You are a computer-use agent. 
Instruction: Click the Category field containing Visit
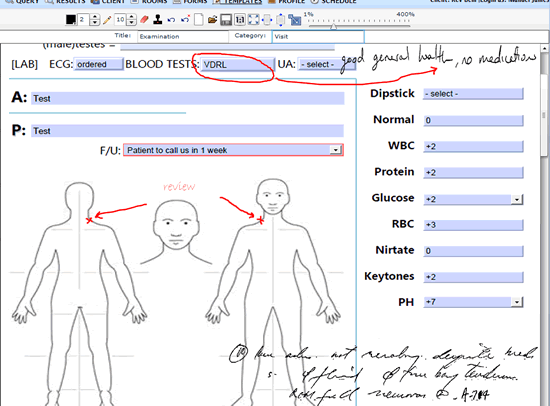coord(318,36)
